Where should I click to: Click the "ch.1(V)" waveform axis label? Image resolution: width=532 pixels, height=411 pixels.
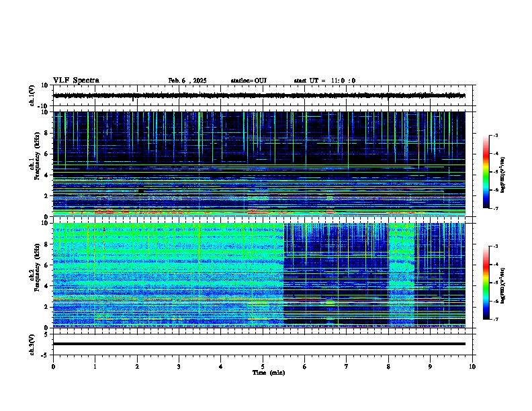coord(32,95)
